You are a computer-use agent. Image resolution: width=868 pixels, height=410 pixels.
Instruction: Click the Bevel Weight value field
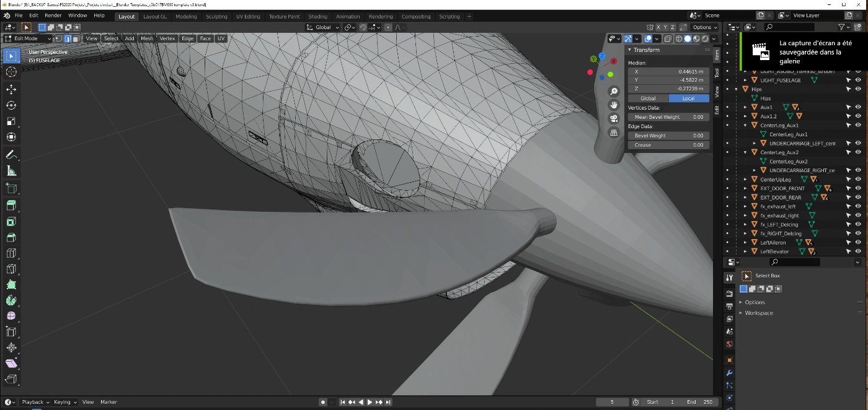coord(668,136)
